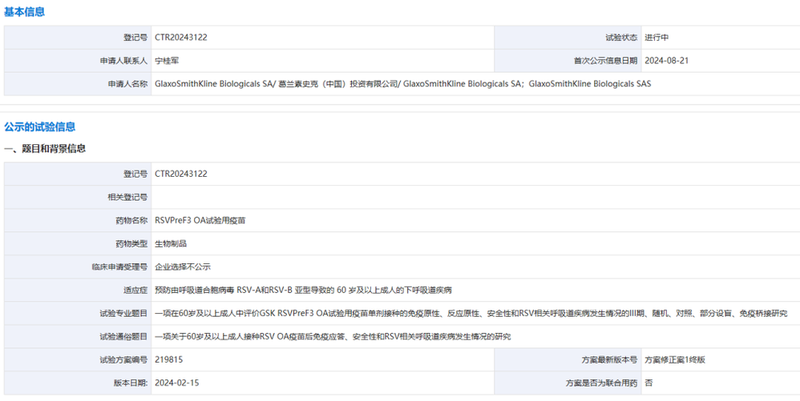This screenshot has width=800, height=401.
Task: Click the 一、题目和背景信息 subsection heading
Action: tap(45, 149)
